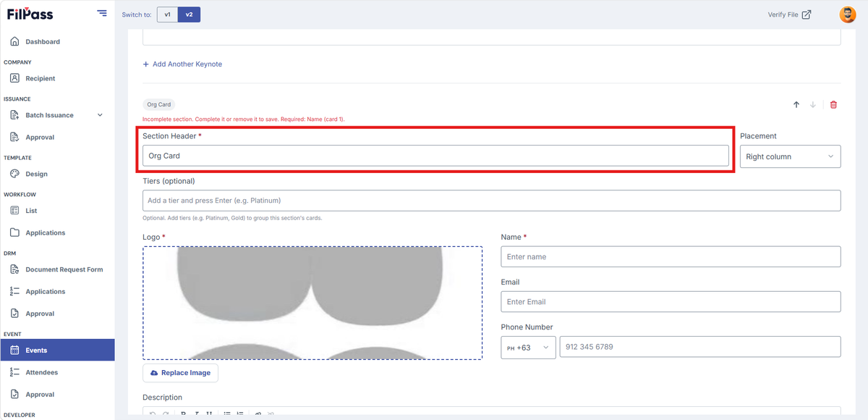This screenshot has width=868, height=420.
Task: Click the tiers hint text below Tiers field
Action: coord(232,218)
